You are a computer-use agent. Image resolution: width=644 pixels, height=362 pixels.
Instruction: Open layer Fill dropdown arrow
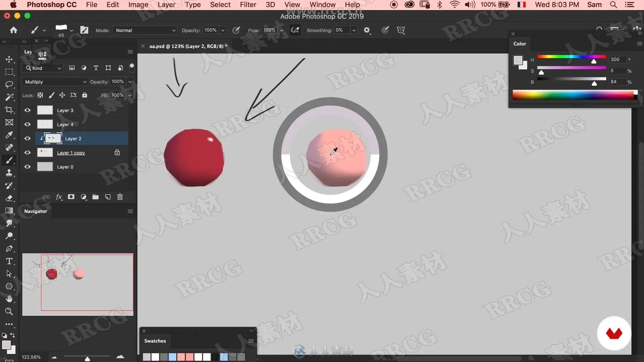[x=130, y=95]
